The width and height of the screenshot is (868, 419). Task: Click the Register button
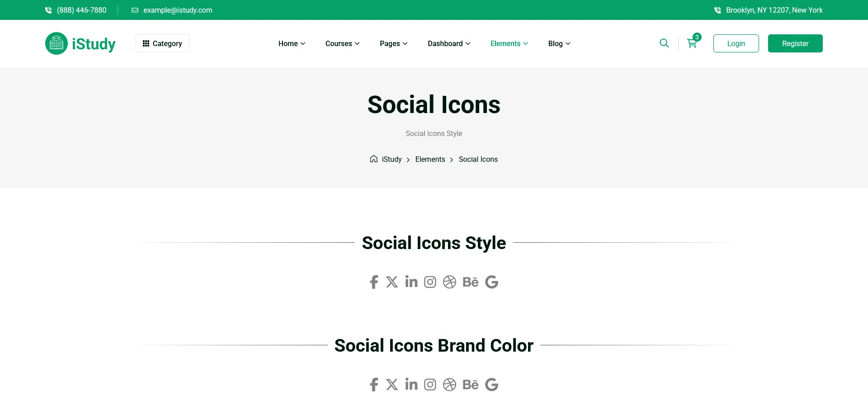click(795, 43)
